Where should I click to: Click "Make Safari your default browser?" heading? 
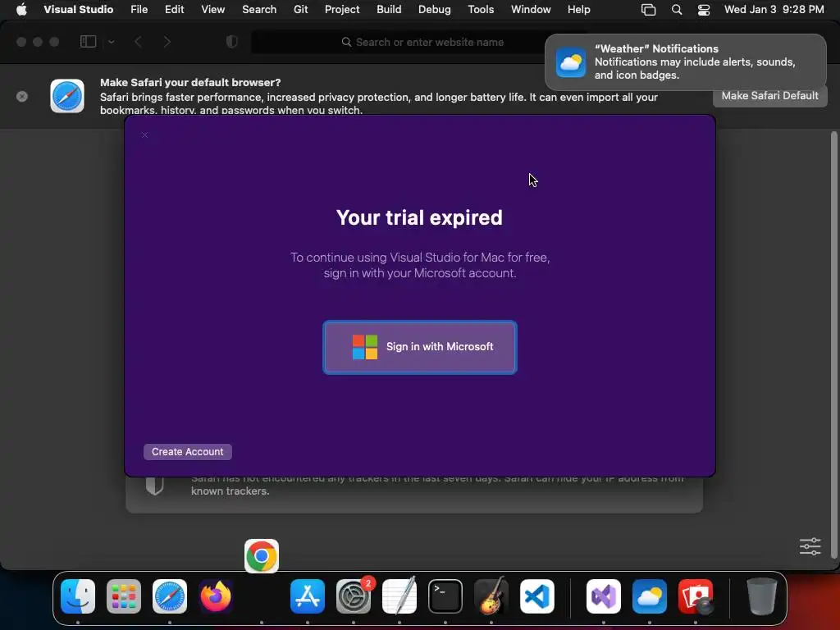point(190,83)
